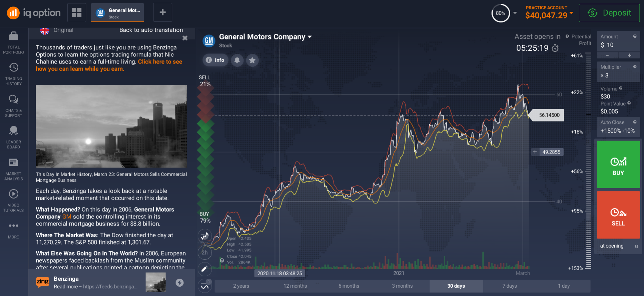Click the 56.14500 current price label

(x=547, y=115)
